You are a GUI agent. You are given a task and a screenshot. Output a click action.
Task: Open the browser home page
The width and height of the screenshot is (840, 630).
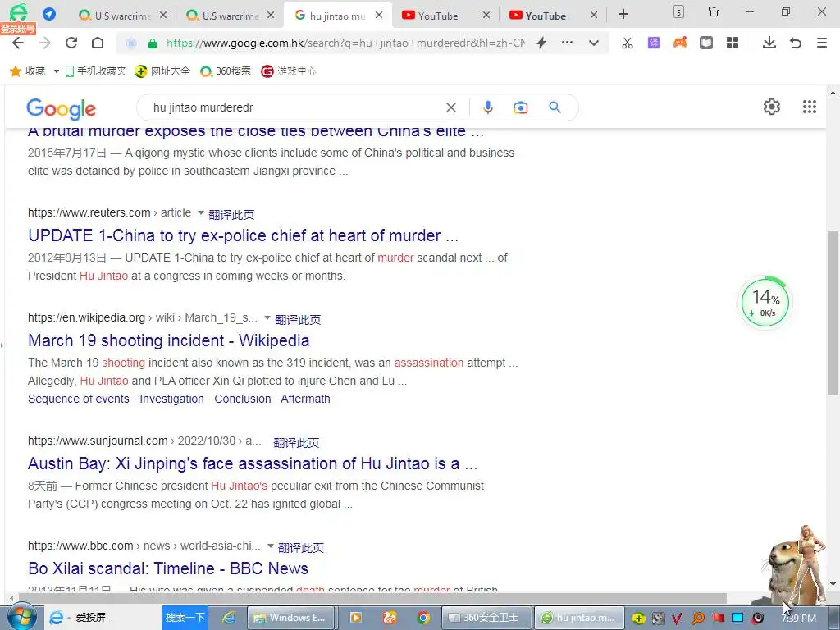98,43
